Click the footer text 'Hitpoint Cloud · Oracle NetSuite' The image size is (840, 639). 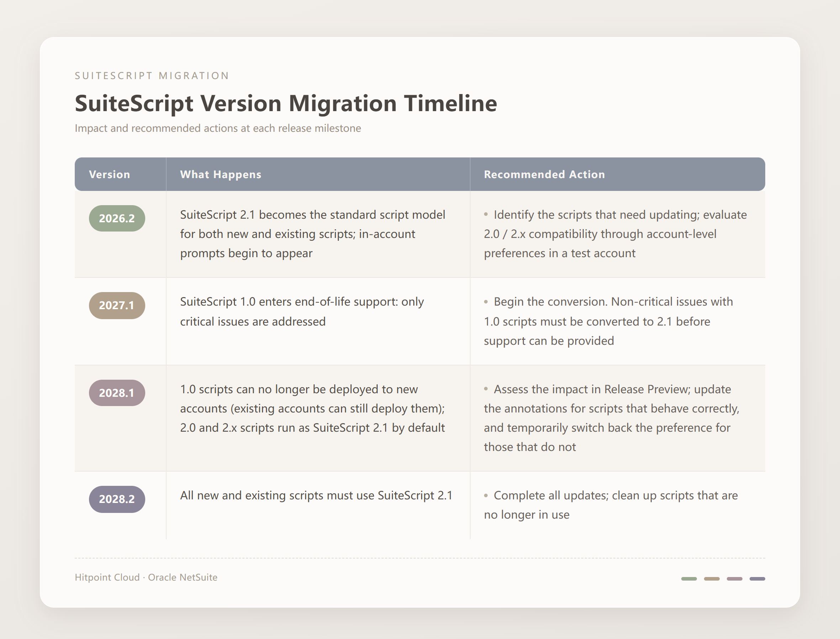(x=146, y=577)
